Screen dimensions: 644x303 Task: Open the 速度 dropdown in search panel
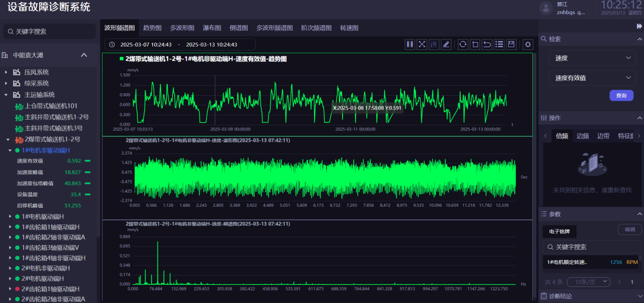click(x=592, y=58)
